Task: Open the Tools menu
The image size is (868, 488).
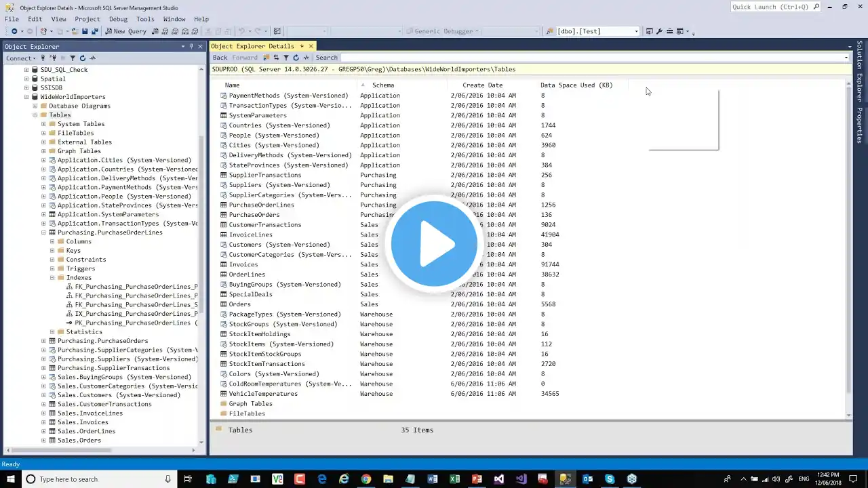Action: [x=145, y=19]
